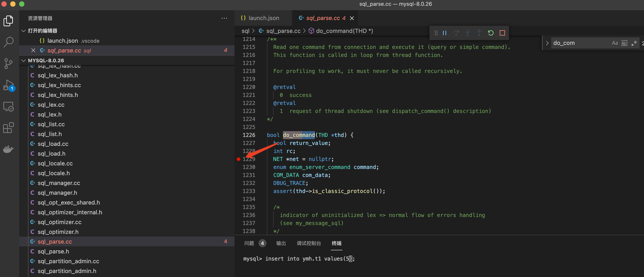Viewport: 644px width, 277px height.
Task: Open the Extensions view
Action: 8,128
